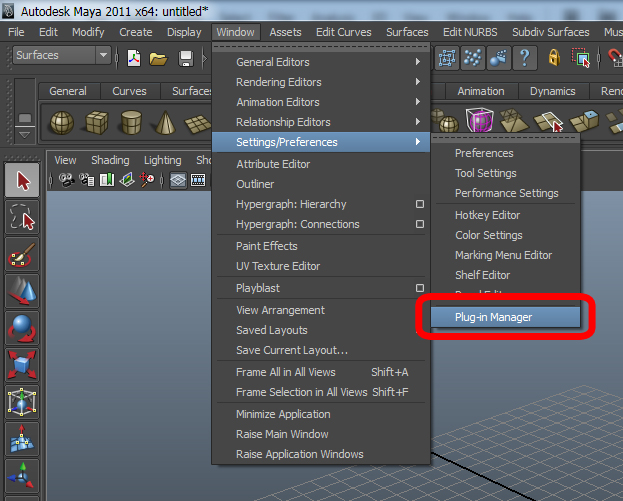Click the New Scene icon
Image resolution: width=623 pixels, height=501 pixels.
click(134, 58)
